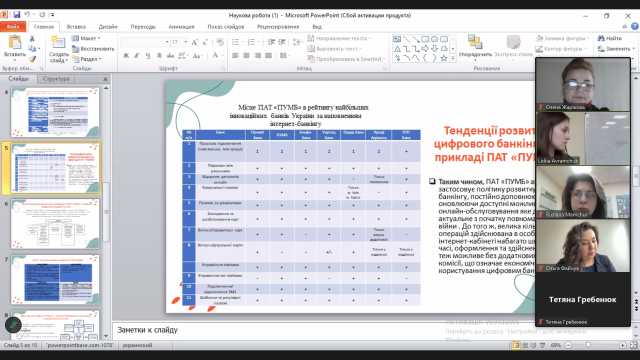Expand the shapes gallery more arrow
Image resolution: width=640 pixels, height=360 pixels.
tap(453, 58)
